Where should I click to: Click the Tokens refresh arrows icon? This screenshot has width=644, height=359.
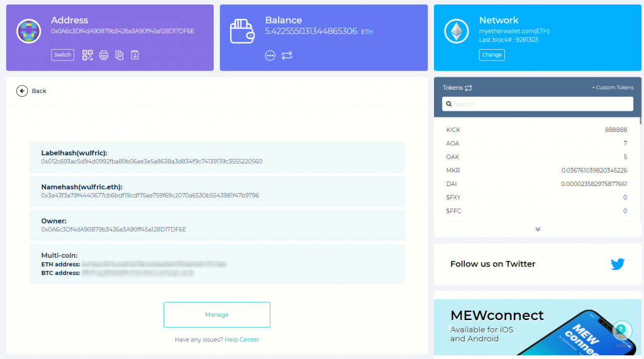469,88
